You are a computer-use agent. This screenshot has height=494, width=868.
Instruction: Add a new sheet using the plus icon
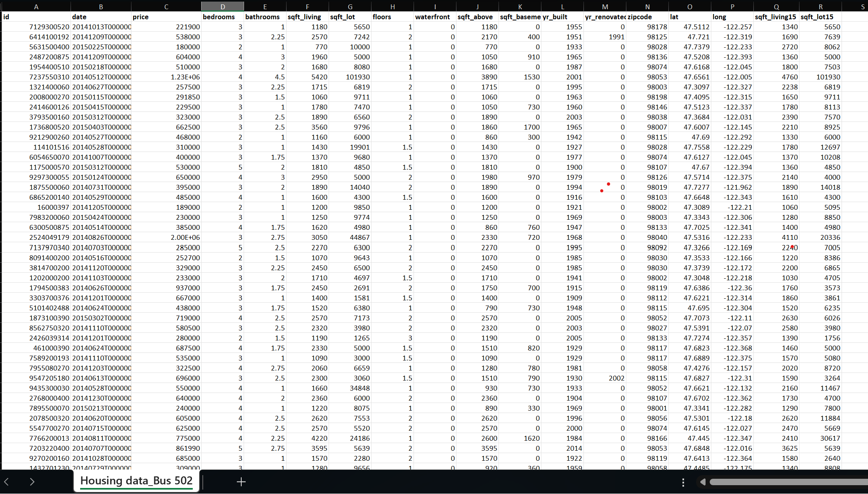(x=241, y=482)
